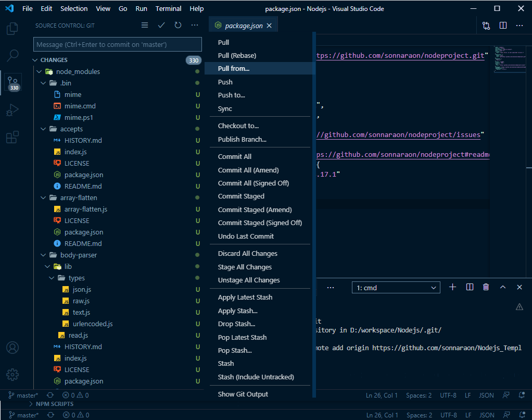Click LF end-of-line in upper status bar
532x420 pixels.
point(467,395)
